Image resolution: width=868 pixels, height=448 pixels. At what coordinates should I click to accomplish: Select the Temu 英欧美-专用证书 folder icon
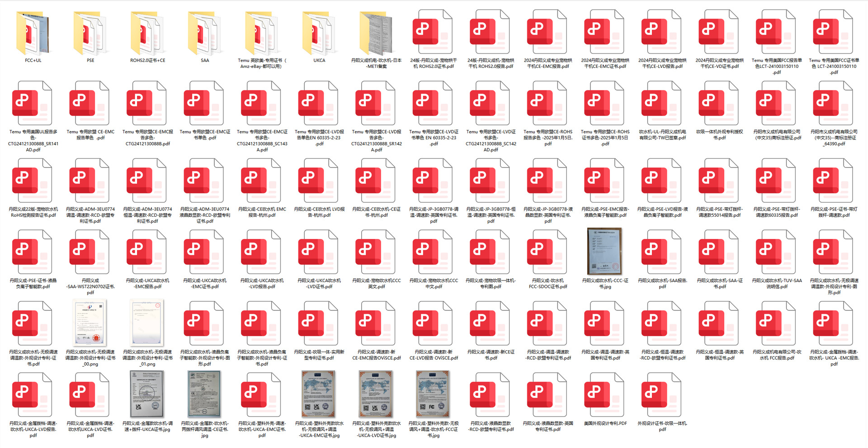pyautogui.click(x=262, y=33)
